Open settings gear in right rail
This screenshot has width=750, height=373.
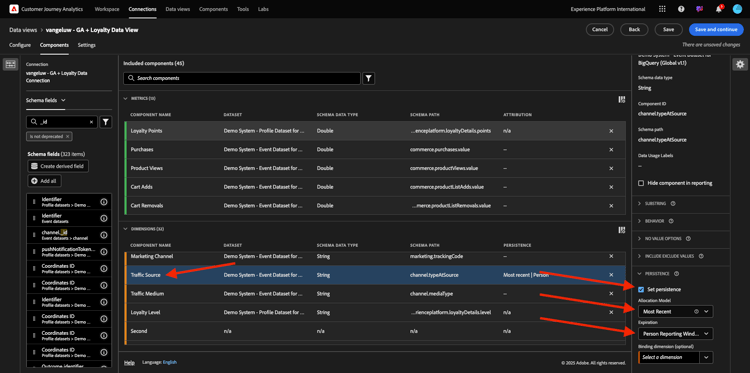(740, 64)
